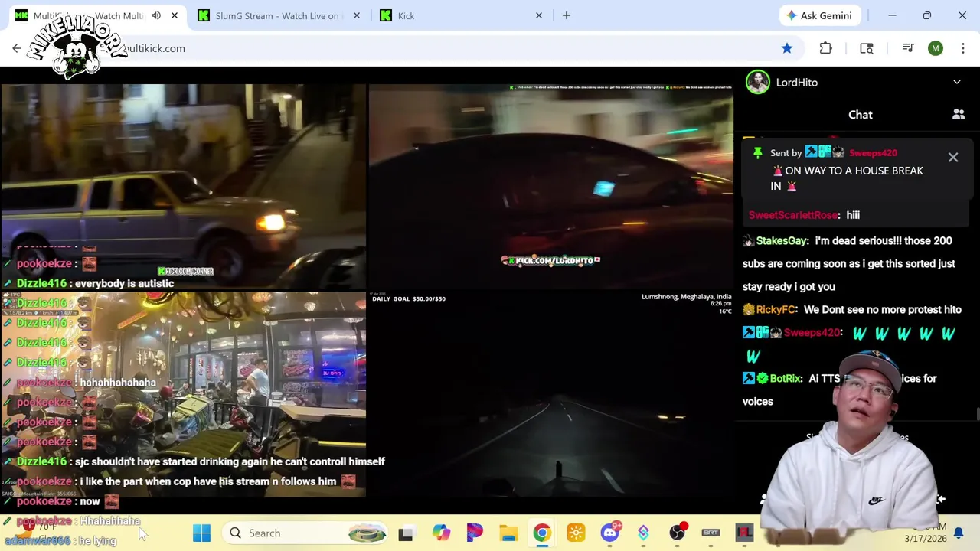Image resolution: width=980 pixels, height=551 pixels.
Task: Open Discord from the taskbar
Action: click(x=610, y=532)
